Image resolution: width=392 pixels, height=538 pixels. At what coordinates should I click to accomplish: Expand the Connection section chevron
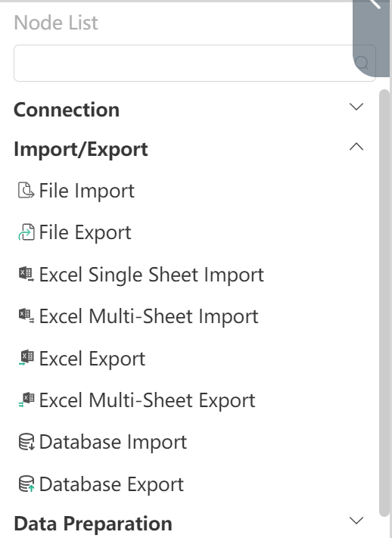click(x=356, y=107)
